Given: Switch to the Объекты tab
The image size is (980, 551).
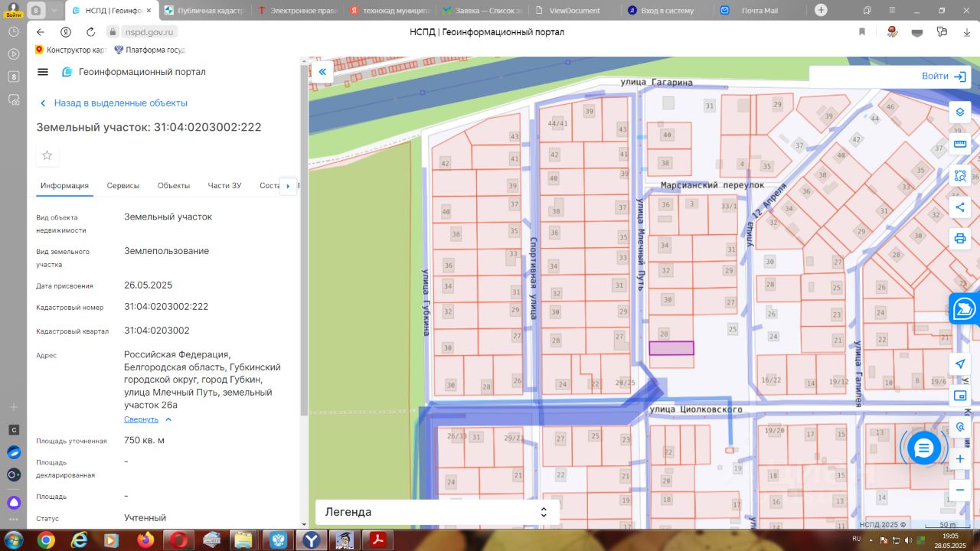Looking at the screenshot, I should click(x=174, y=186).
